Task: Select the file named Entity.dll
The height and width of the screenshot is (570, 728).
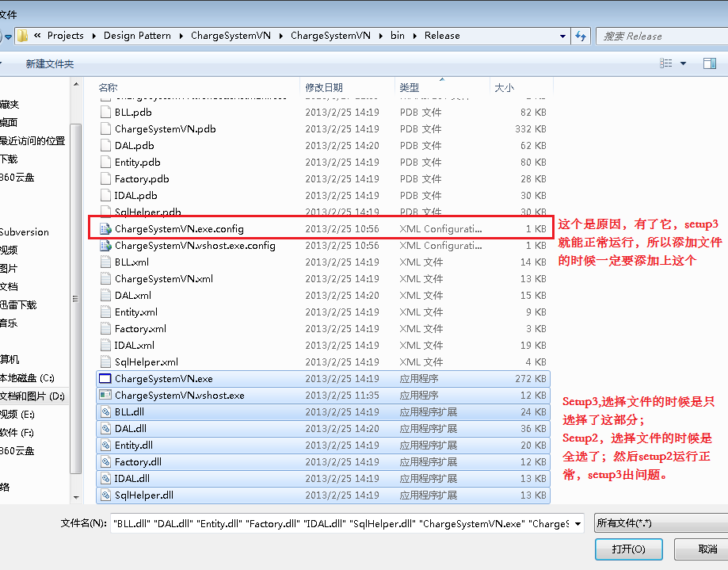Action: point(134,446)
